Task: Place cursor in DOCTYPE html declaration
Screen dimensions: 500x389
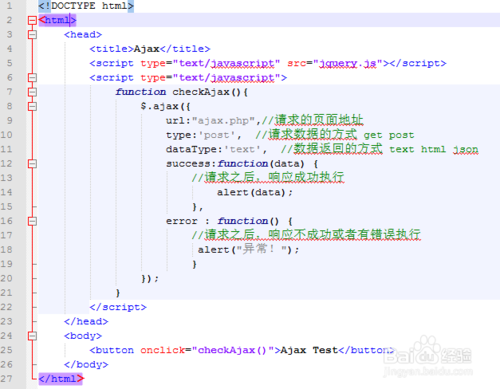Action: click(x=86, y=6)
